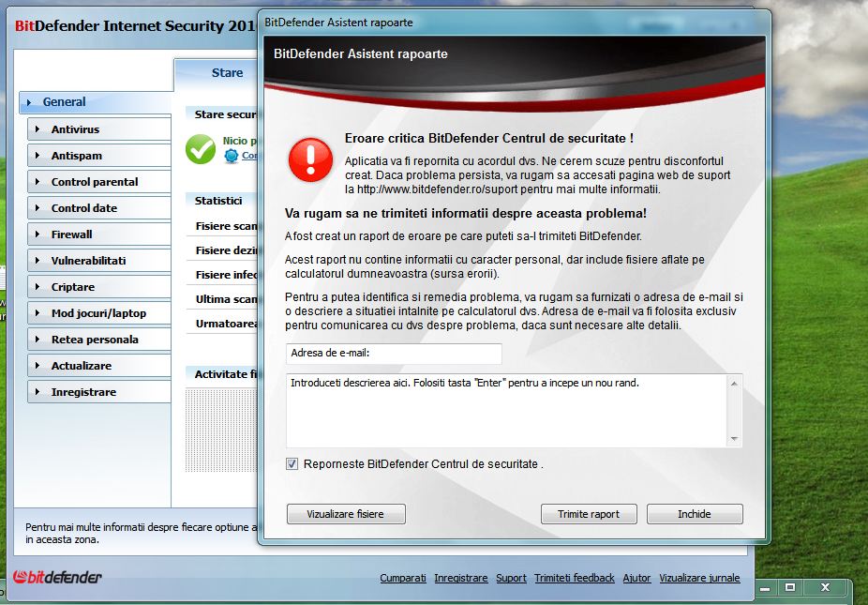Click into the description text area

[x=506, y=411]
